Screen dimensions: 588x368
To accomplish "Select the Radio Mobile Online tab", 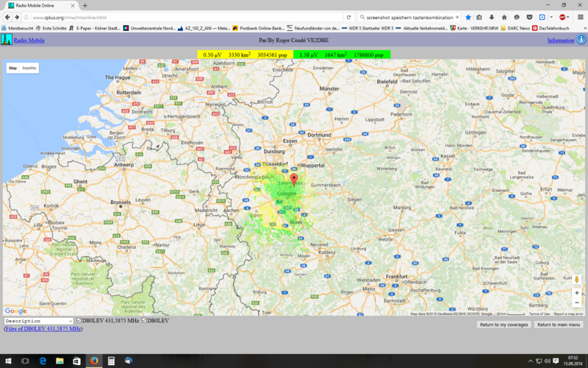I will [x=41, y=6].
